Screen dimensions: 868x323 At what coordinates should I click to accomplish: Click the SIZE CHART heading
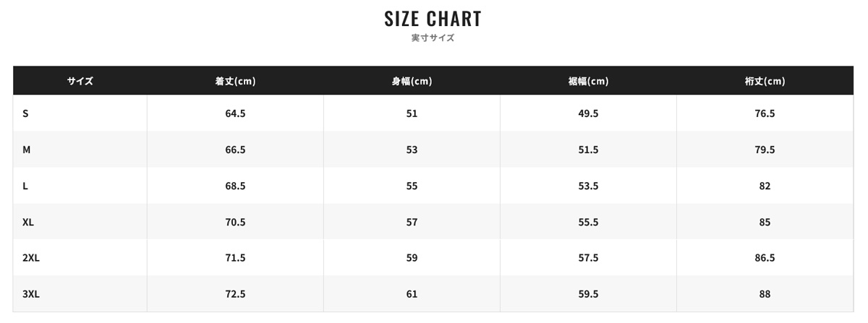point(433,19)
